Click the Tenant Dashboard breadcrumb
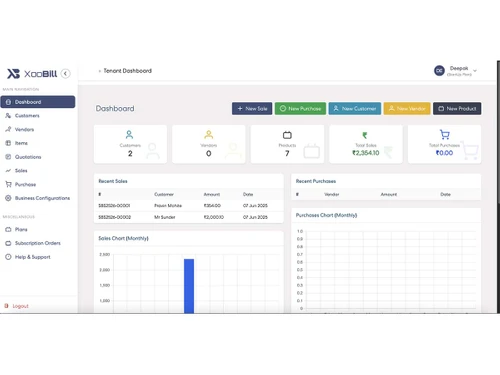This screenshot has height=375, width=500. (127, 71)
